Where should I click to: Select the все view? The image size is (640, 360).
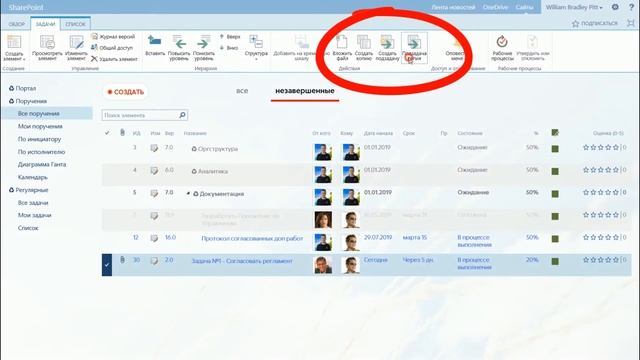click(x=242, y=91)
